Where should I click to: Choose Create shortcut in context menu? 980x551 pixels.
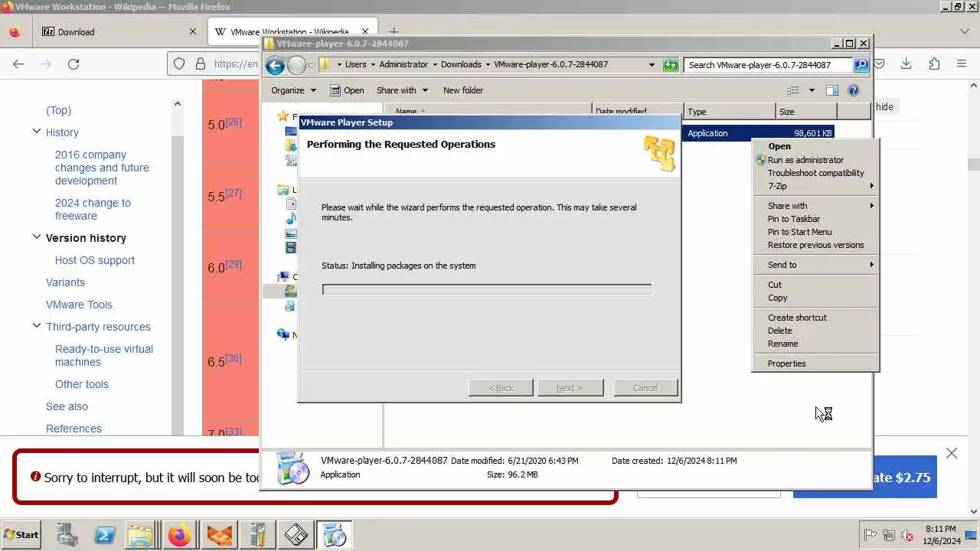(x=815, y=318)
